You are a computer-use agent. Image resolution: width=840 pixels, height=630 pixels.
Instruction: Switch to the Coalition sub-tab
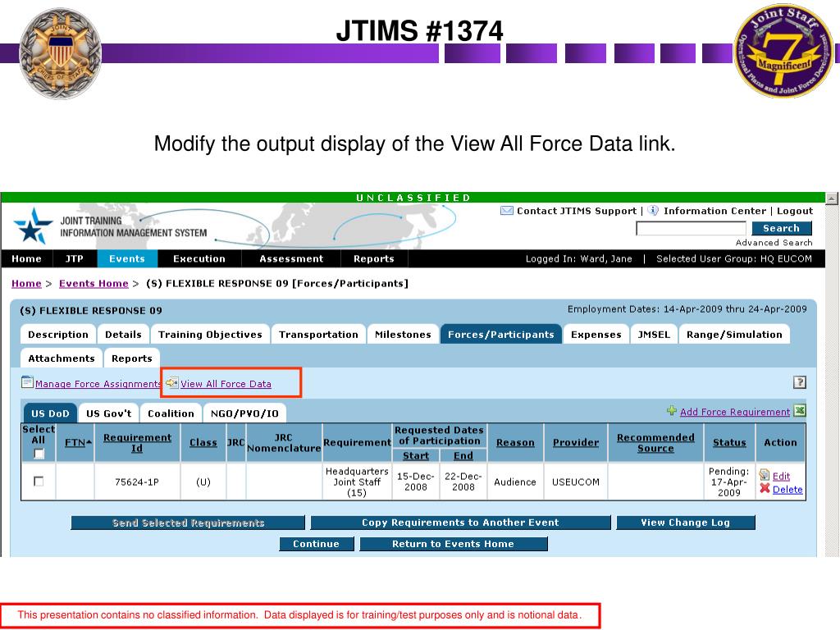coord(171,413)
